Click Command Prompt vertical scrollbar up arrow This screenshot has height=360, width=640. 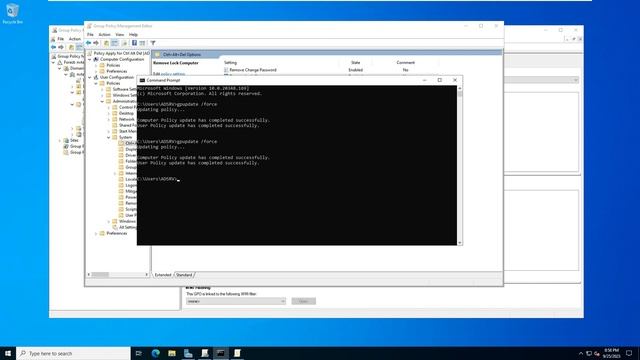point(460,88)
